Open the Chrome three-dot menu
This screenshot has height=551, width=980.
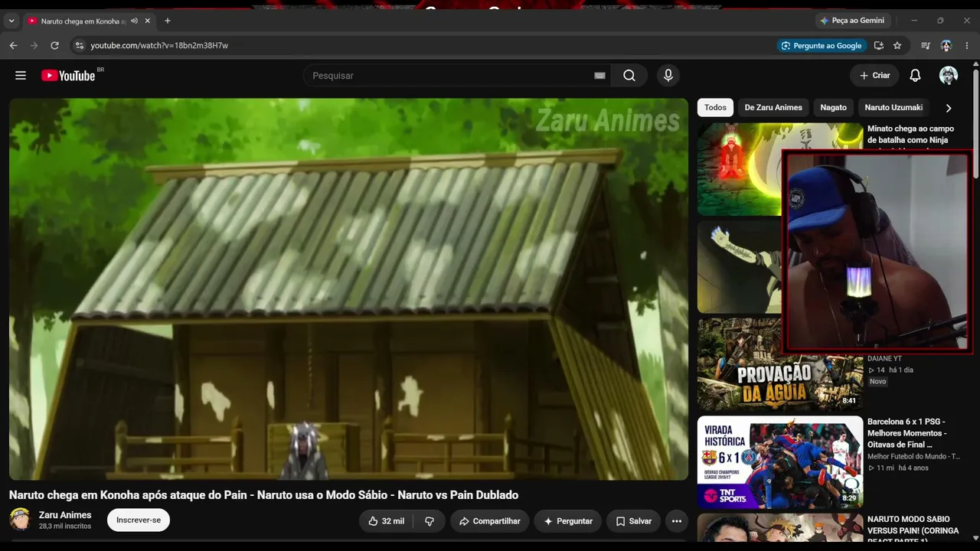click(x=967, y=46)
